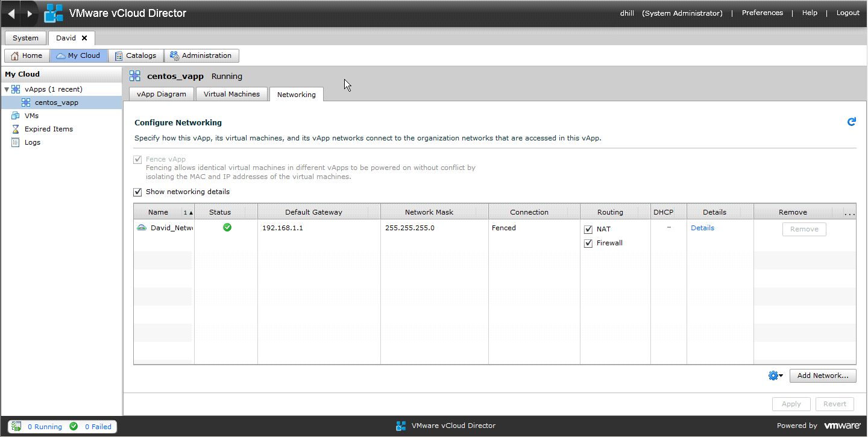The height and width of the screenshot is (437, 868).
Task: Open the vApp Diagram tab
Action: (x=162, y=94)
